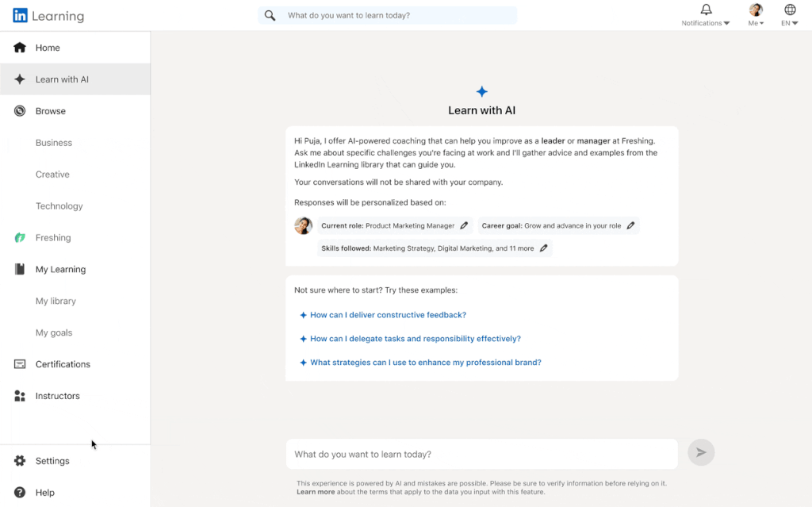This screenshot has height=507, width=812.
Task: Click the Browse compass icon
Action: point(20,111)
